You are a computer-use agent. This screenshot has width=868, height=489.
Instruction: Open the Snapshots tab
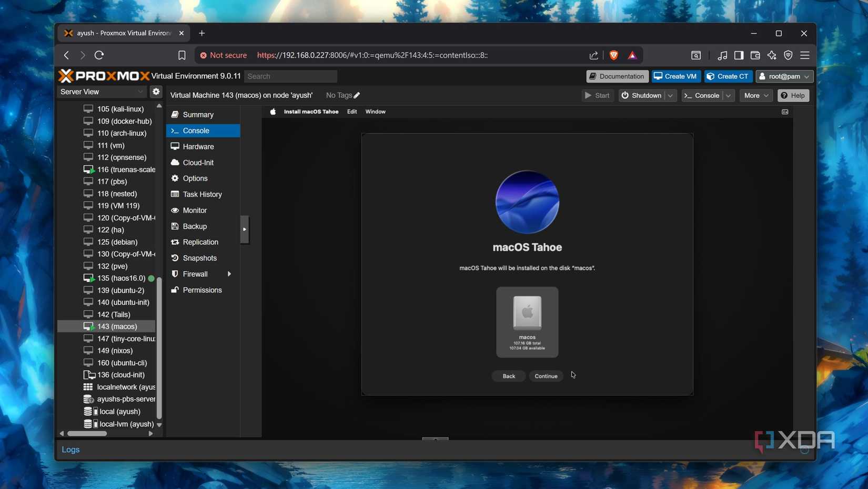(203, 258)
